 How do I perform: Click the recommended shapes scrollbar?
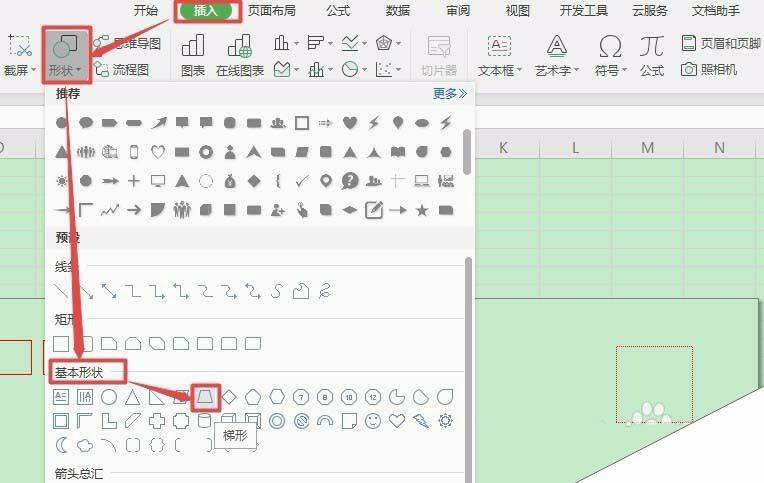467,152
